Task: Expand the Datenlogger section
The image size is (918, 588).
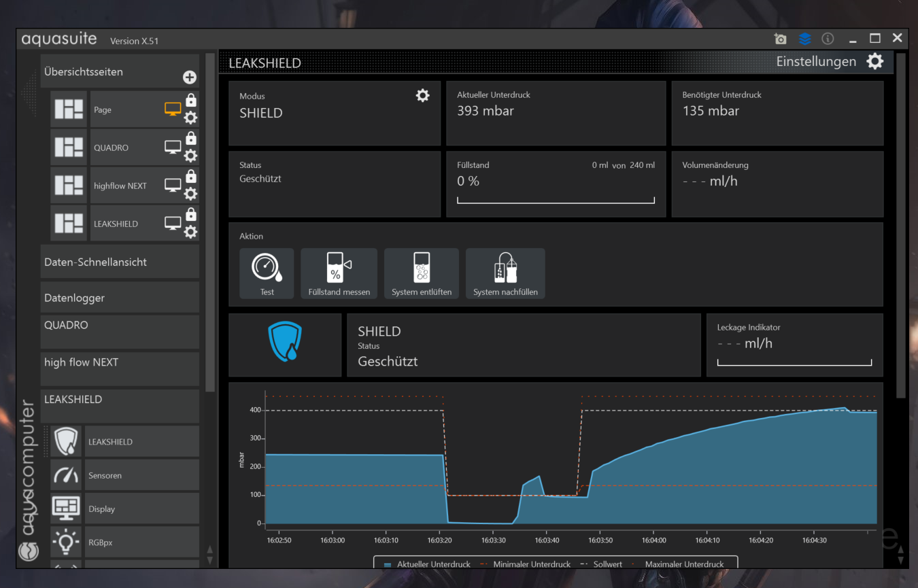Action: pyautogui.click(x=120, y=298)
